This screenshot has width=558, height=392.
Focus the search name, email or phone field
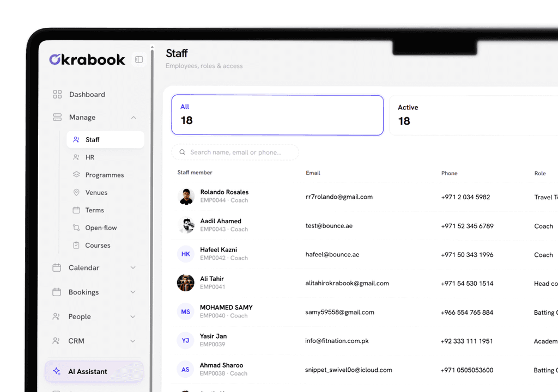[x=235, y=152]
